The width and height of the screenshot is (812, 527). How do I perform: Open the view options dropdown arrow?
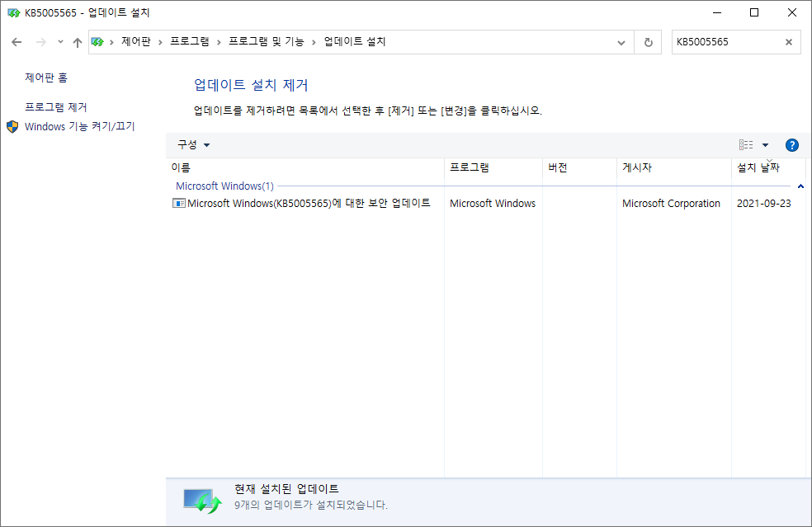[766, 145]
